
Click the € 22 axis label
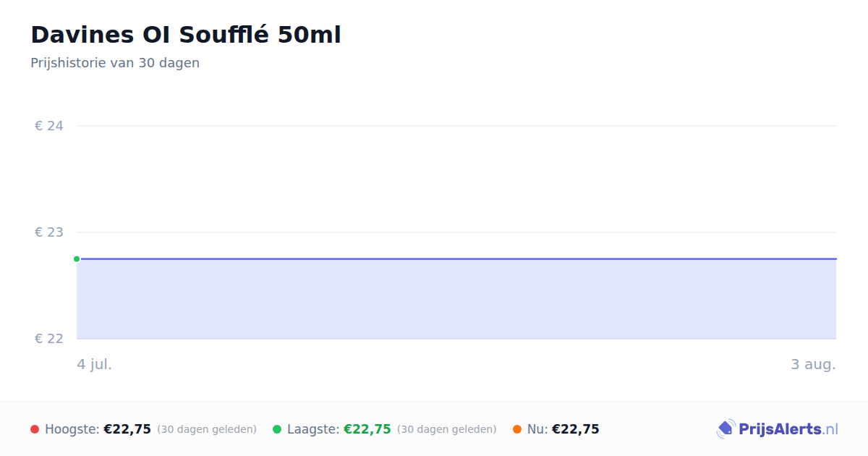[49, 339]
